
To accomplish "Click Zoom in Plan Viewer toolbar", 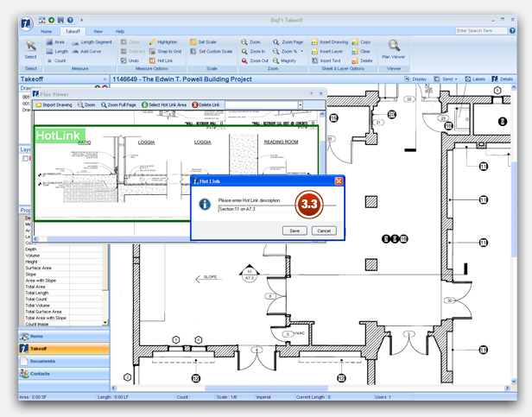I will [86, 104].
